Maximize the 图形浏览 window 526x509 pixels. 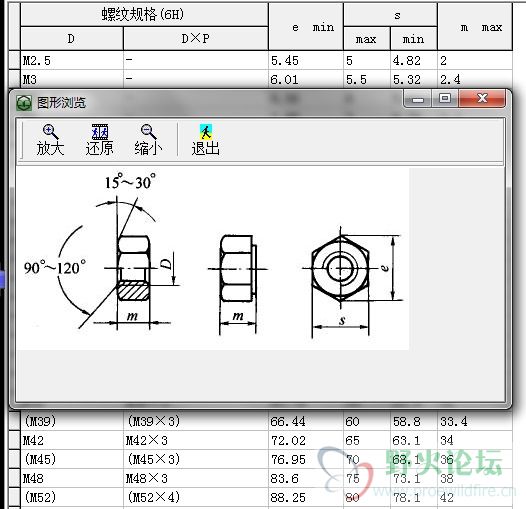(x=445, y=98)
